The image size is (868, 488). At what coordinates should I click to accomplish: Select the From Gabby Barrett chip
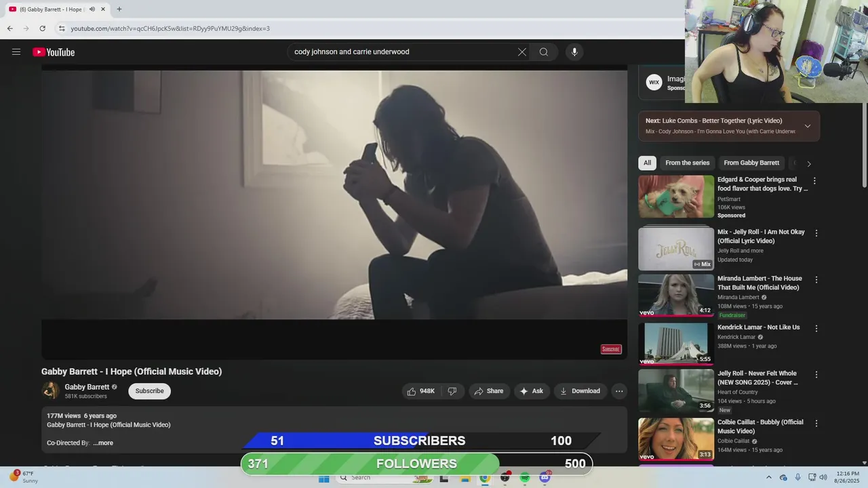[751, 163]
